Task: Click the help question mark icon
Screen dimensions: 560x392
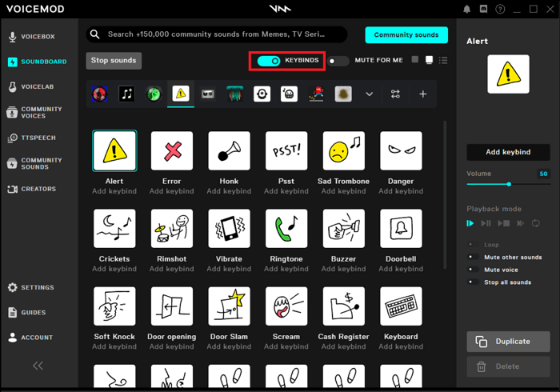Action: pos(501,10)
